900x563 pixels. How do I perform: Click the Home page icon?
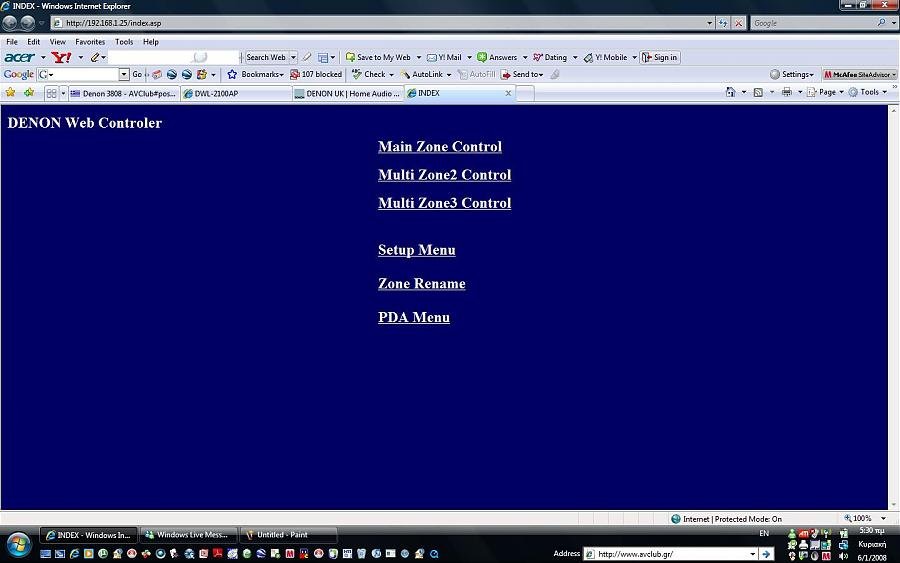pos(730,92)
